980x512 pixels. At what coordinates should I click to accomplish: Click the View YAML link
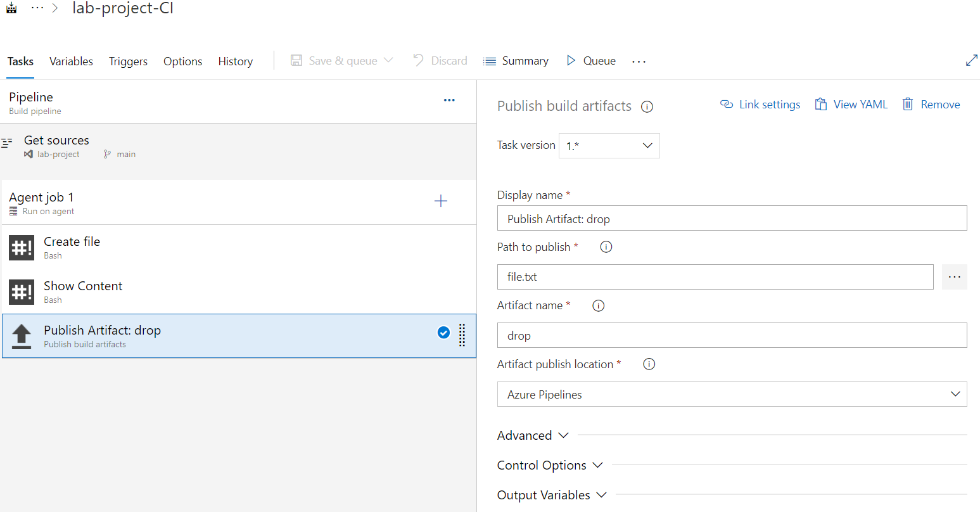click(x=851, y=105)
